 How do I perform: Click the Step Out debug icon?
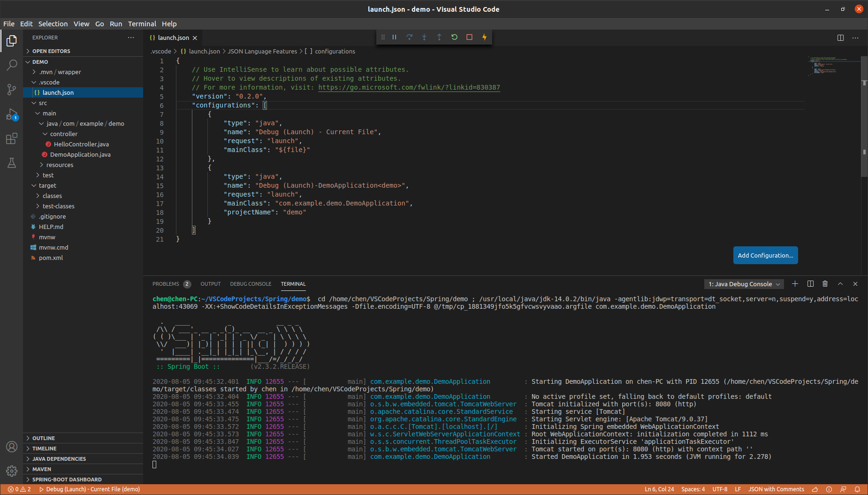click(x=440, y=37)
